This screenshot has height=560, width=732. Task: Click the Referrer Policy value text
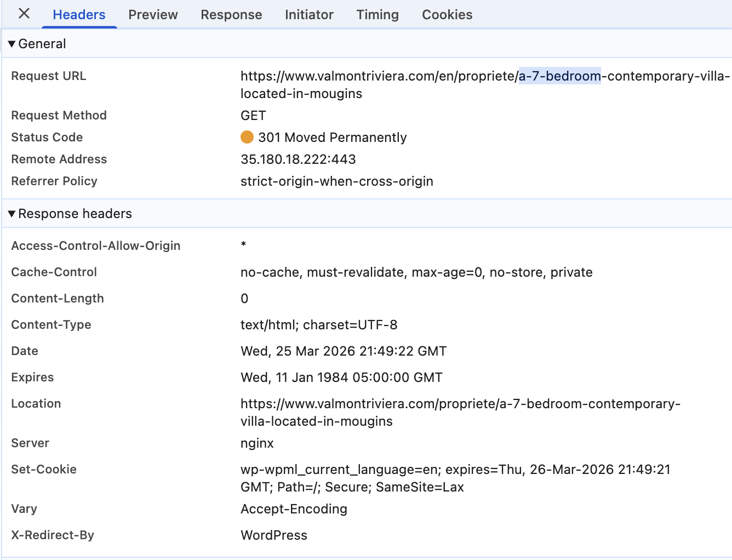pyautogui.click(x=336, y=181)
